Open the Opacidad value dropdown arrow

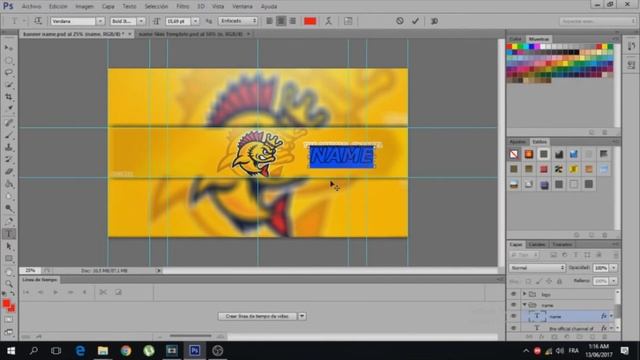(x=613, y=268)
